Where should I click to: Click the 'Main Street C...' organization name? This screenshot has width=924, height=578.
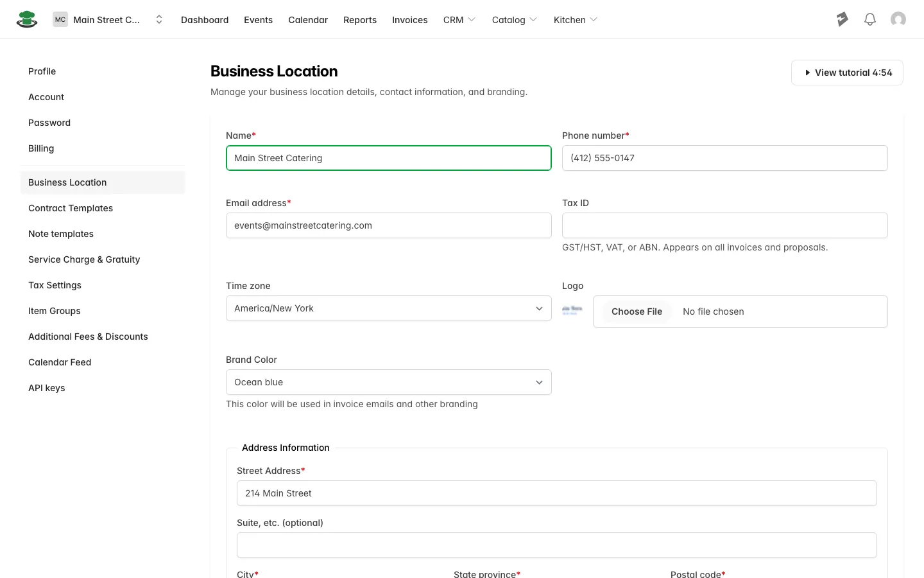click(107, 20)
